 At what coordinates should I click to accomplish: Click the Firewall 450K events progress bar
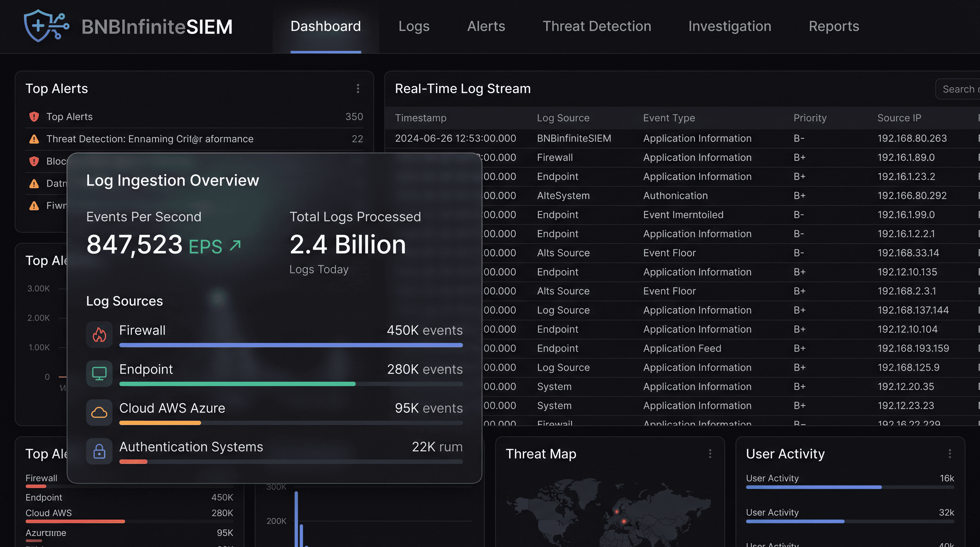click(291, 345)
